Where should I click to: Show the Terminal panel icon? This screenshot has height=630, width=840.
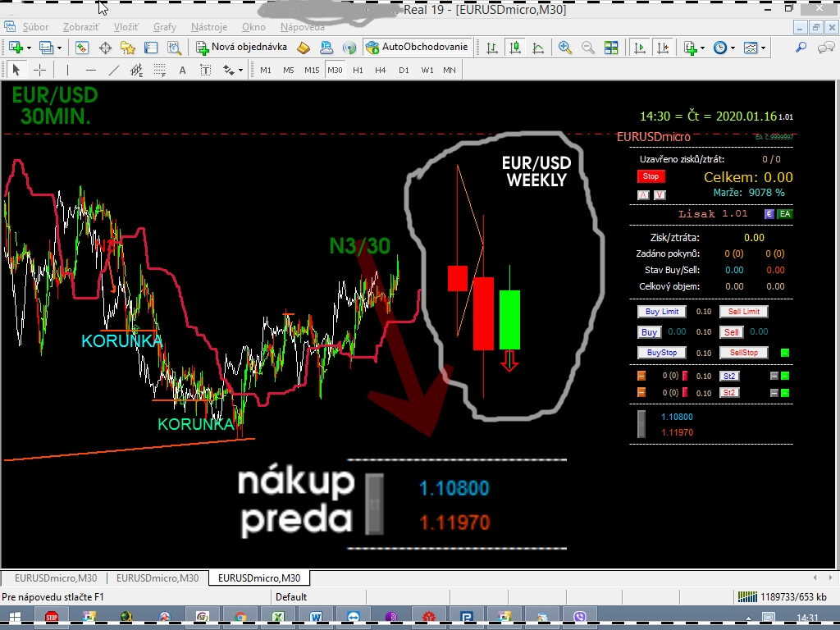click(151, 48)
